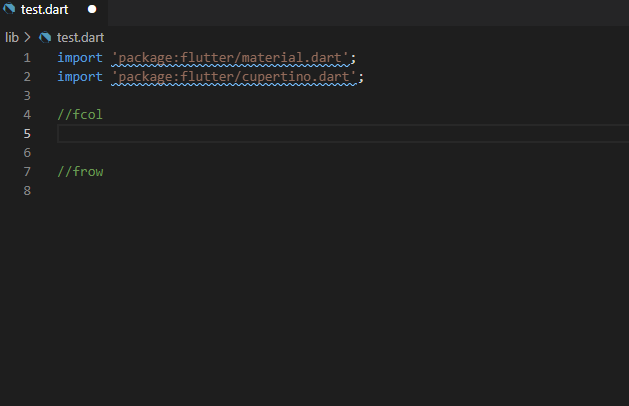
Task: Click line number 7 in gutter
Action: (x=27, y=172)
